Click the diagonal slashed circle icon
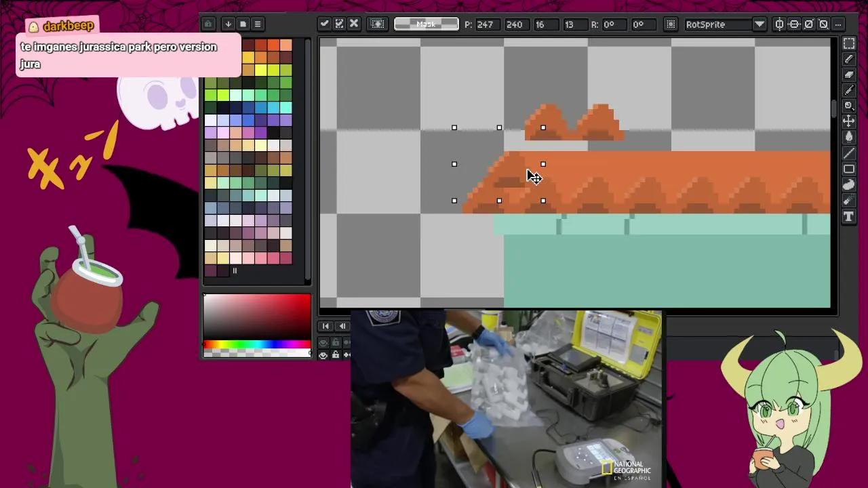The width and height of the screenshot is (868, 488). click(808, 24)
